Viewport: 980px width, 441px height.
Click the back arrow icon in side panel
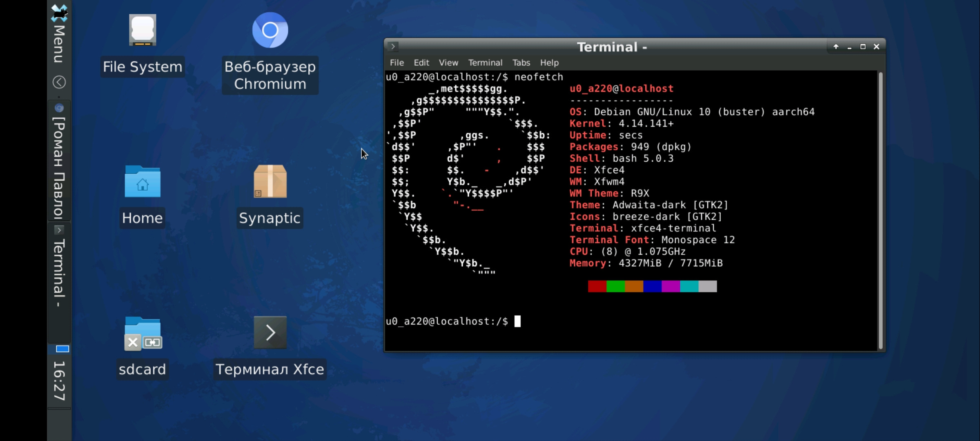[x=59, y=82]
